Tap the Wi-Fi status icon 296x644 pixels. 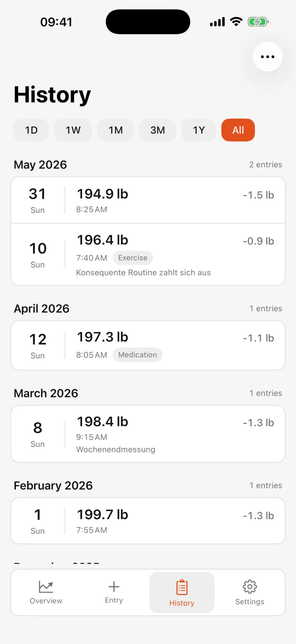236,22
